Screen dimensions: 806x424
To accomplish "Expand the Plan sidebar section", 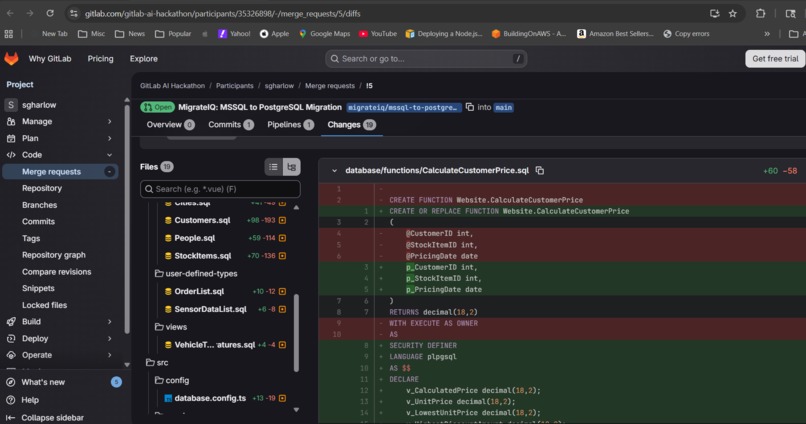I will [x=109, y=138].
